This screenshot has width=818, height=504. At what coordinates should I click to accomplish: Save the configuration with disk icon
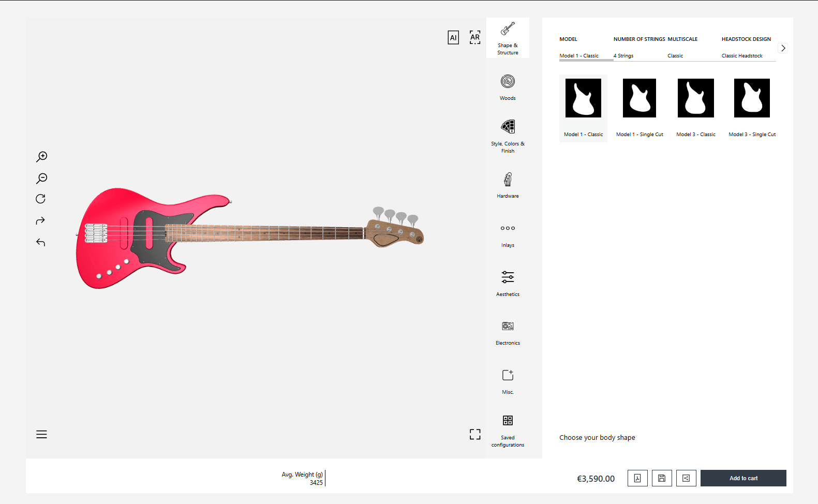(662, 478)
